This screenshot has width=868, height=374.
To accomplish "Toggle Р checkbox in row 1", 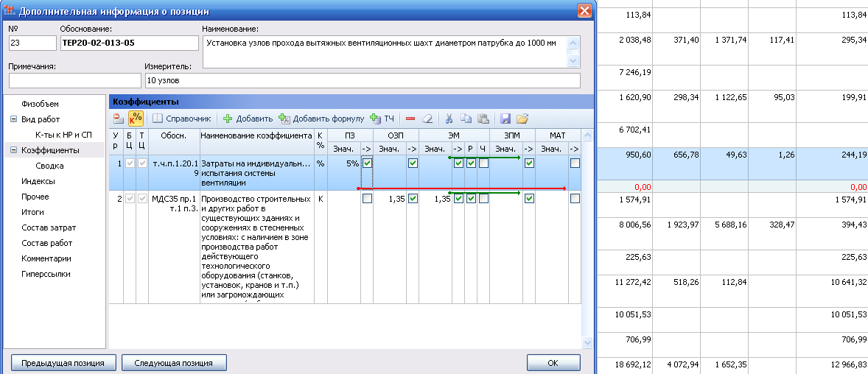I will [471, 163].
